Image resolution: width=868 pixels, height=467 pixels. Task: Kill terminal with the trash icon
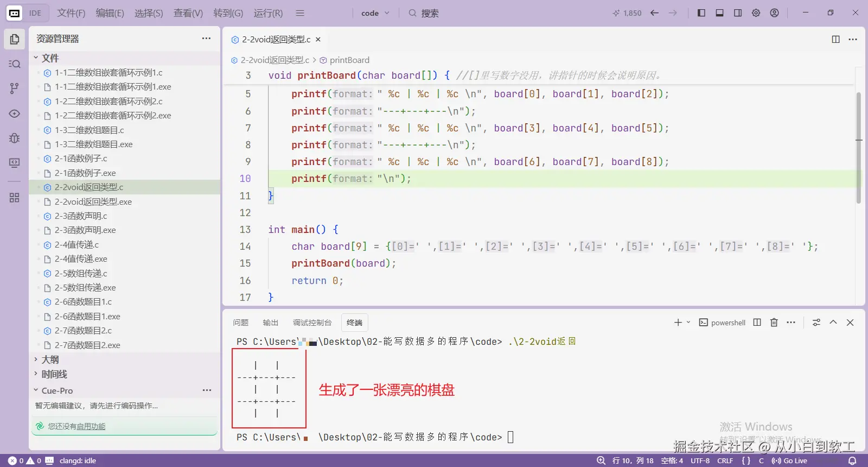[x=774, y=323]
